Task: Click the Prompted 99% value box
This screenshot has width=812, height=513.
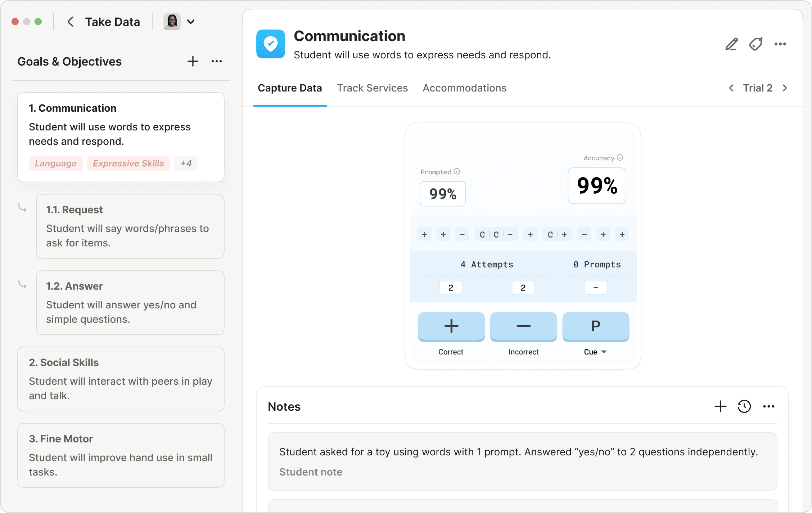Action: click(x=443, y=194)
